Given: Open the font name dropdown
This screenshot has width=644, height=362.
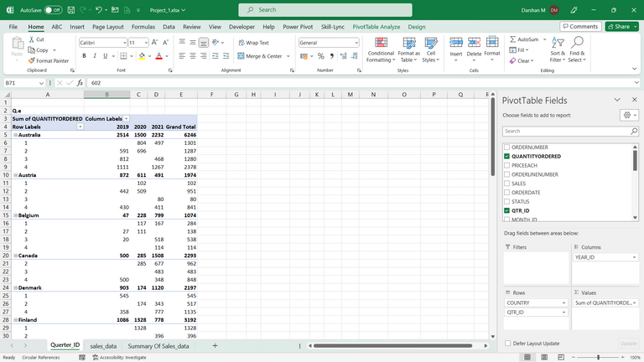Looking at the screenshot, I should tap(124, 43).
